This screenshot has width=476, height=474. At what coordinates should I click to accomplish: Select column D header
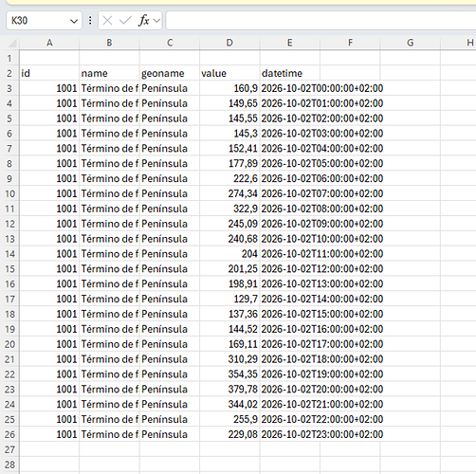click(229, 43)
